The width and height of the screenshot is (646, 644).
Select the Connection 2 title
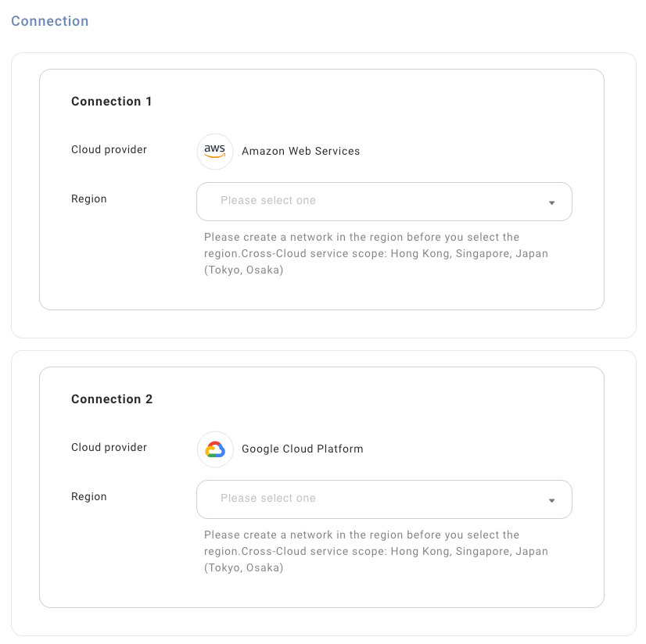tap(112, 399)
